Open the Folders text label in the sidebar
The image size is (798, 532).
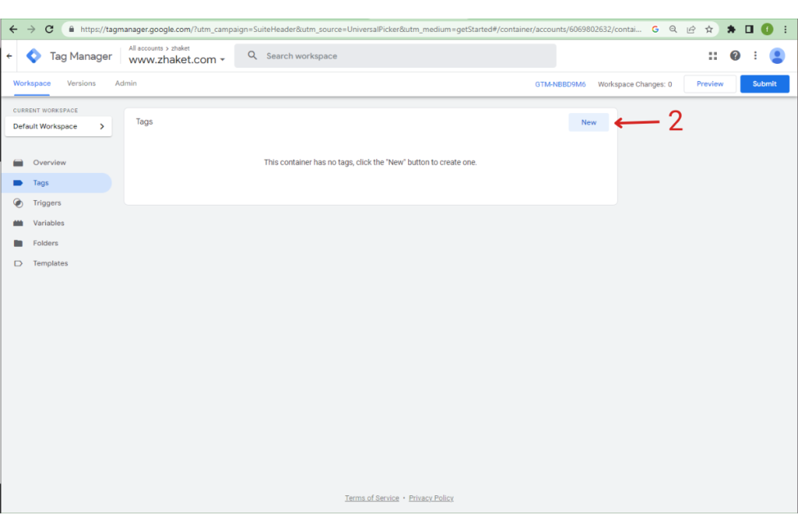(x=45, y=243)
